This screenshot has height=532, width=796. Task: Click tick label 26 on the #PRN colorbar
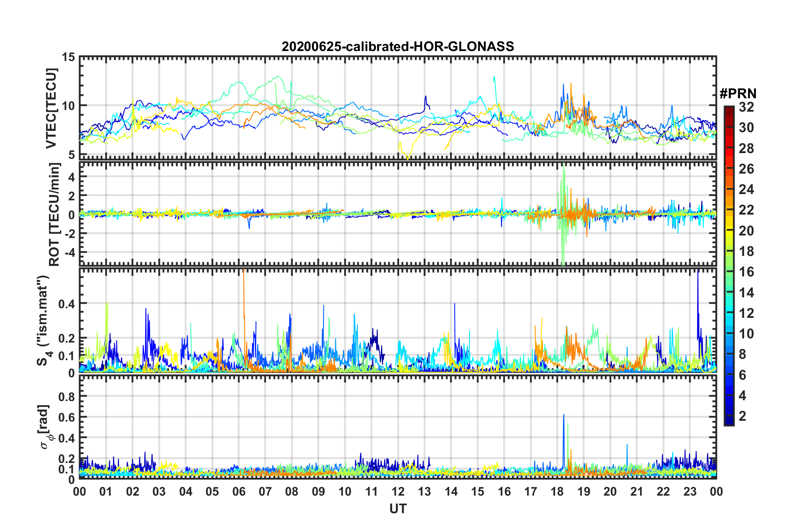[x=746, y=169]
